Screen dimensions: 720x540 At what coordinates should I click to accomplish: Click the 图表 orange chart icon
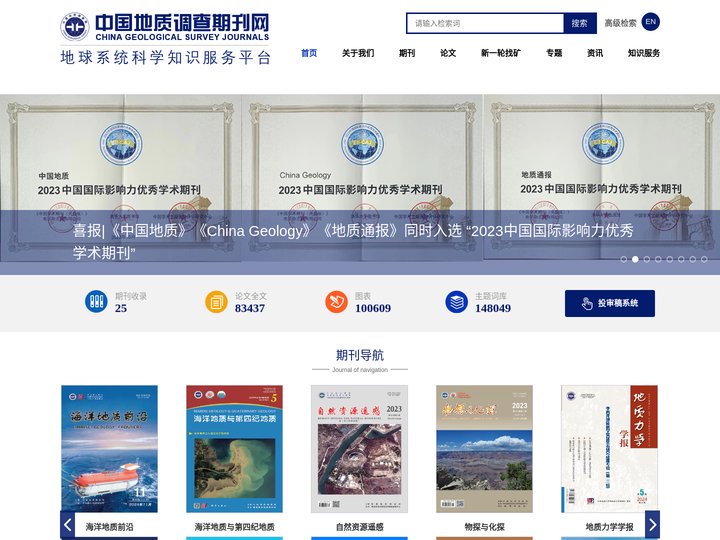click(x=336, y=302)
